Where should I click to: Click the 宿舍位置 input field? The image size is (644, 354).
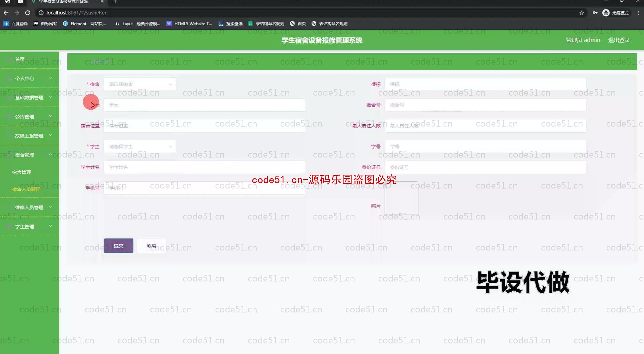205,126
